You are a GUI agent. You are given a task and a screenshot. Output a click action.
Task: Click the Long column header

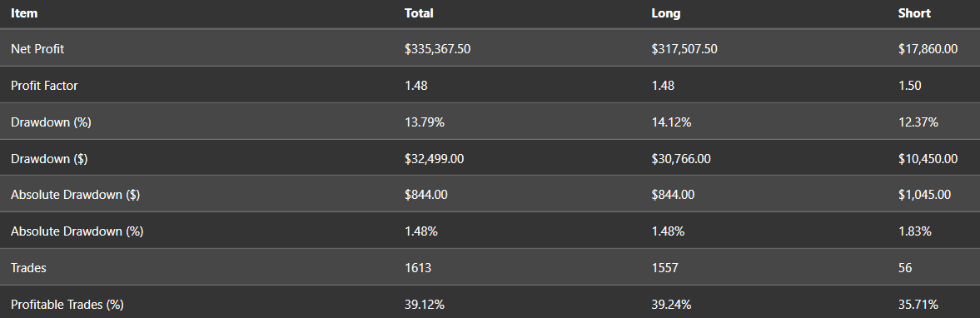coord(665,13)
